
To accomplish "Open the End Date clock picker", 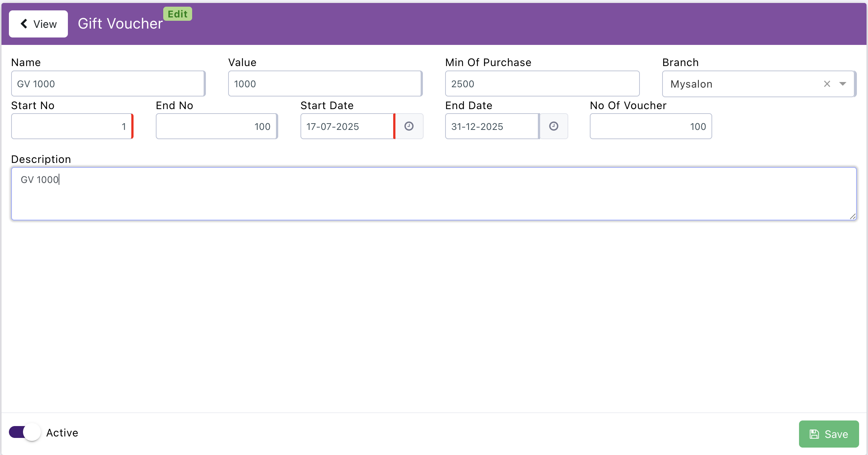I will point(553,126).
